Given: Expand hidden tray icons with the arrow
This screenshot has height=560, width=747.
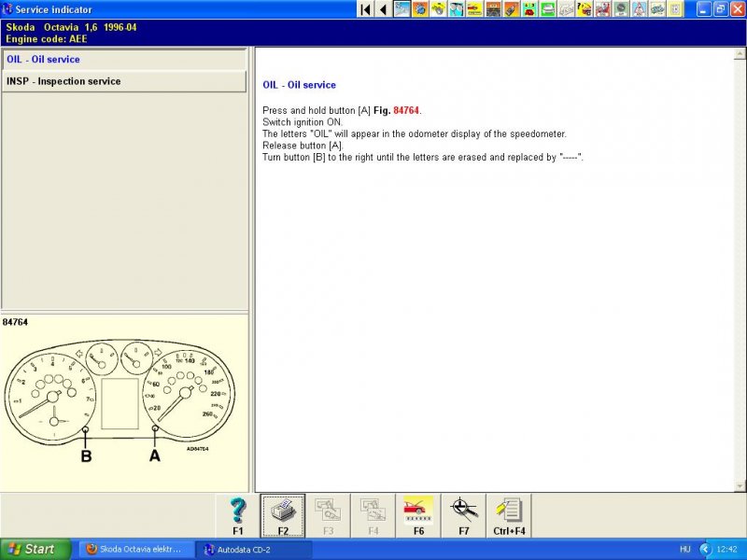Looking at the screenshot, I should (x=705, y=550).
